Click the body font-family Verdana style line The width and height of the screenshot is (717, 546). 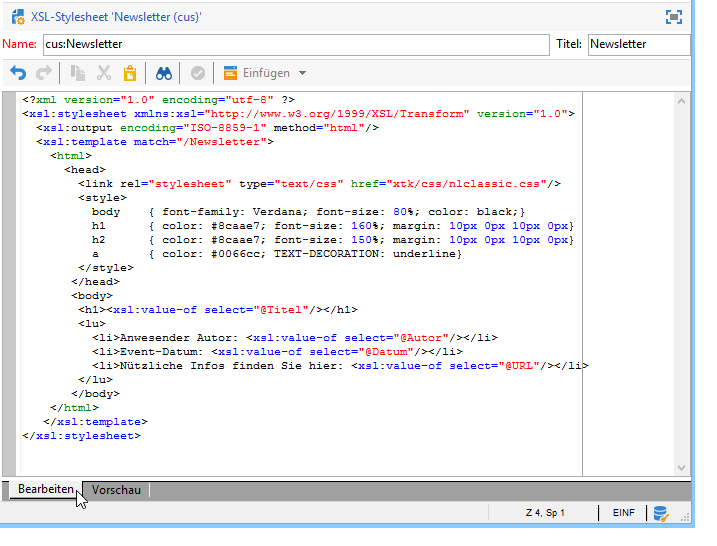click(x=308, y=212)
